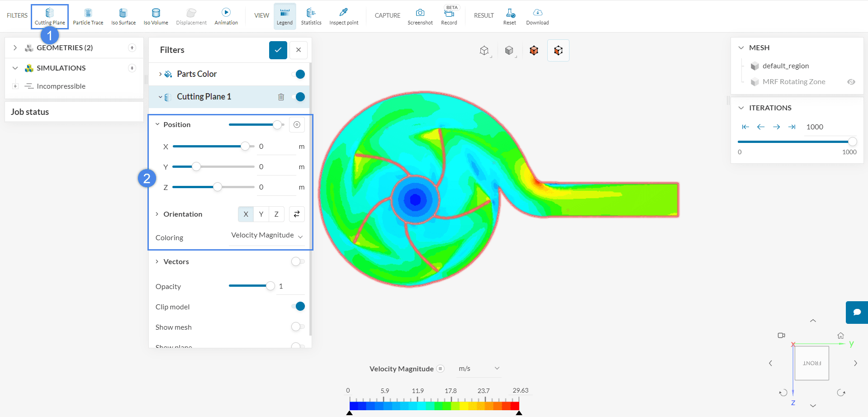Image resolution: width=868 pixels, height=417 pixels.
Task: Set orientation to the Y axis
Action: [261, 214]
